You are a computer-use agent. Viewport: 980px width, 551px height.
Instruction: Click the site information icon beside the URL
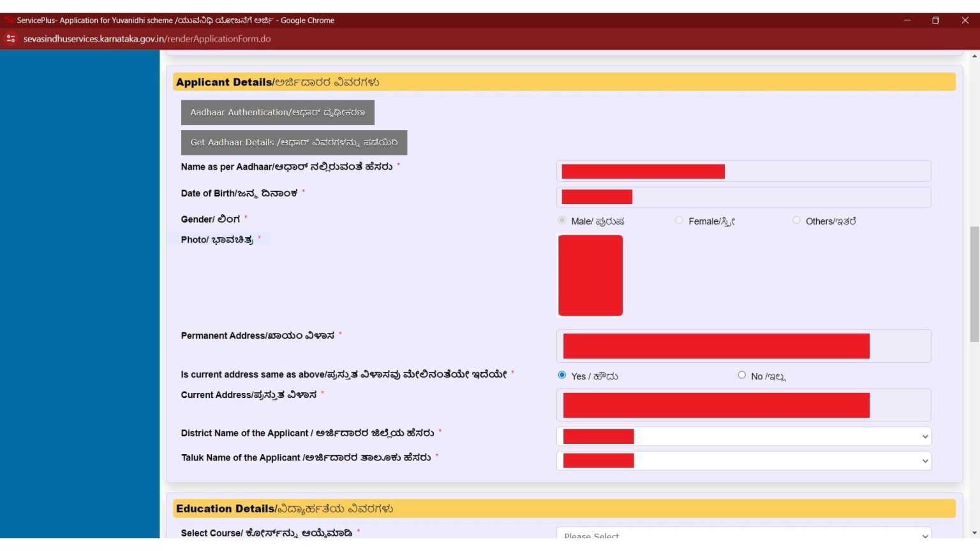point(10,39)
